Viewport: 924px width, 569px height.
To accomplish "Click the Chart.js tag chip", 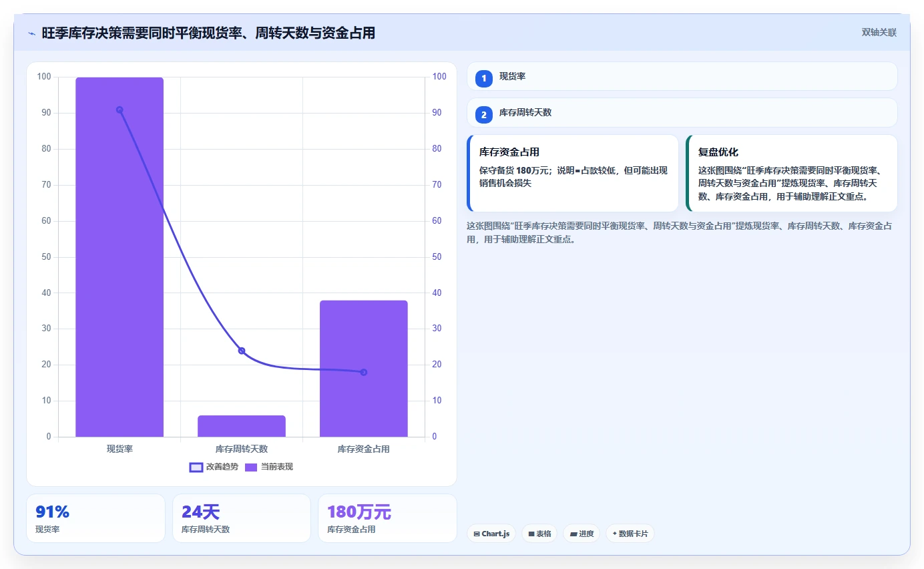I will coord(491,534).
